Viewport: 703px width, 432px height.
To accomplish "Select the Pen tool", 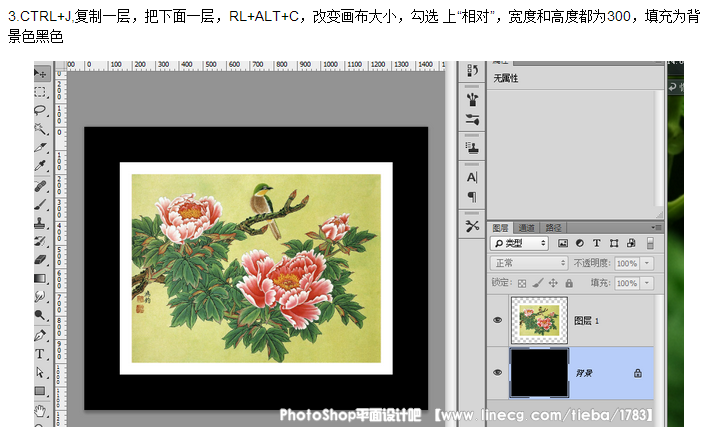I will tap(41, 335).
